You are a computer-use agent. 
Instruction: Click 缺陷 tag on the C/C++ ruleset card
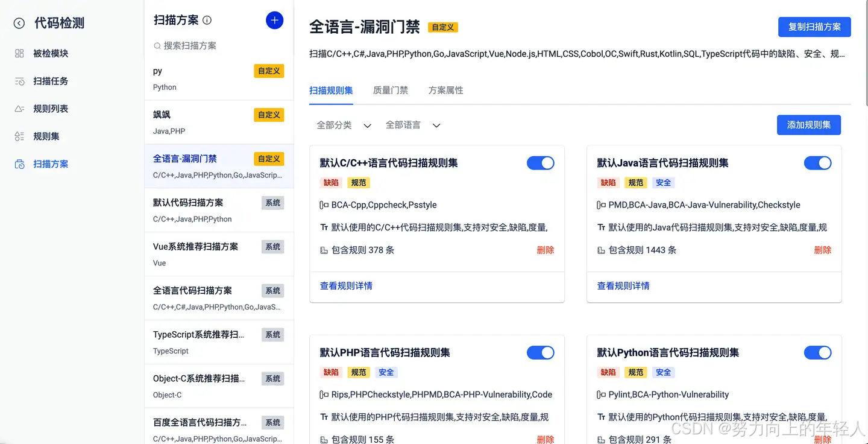click(x=331, y=183)
